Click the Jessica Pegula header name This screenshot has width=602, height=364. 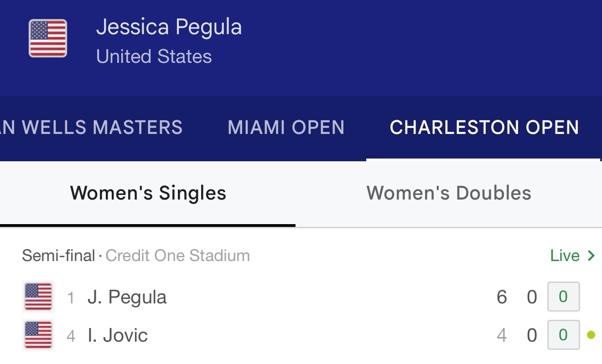[x=169, y=27]
